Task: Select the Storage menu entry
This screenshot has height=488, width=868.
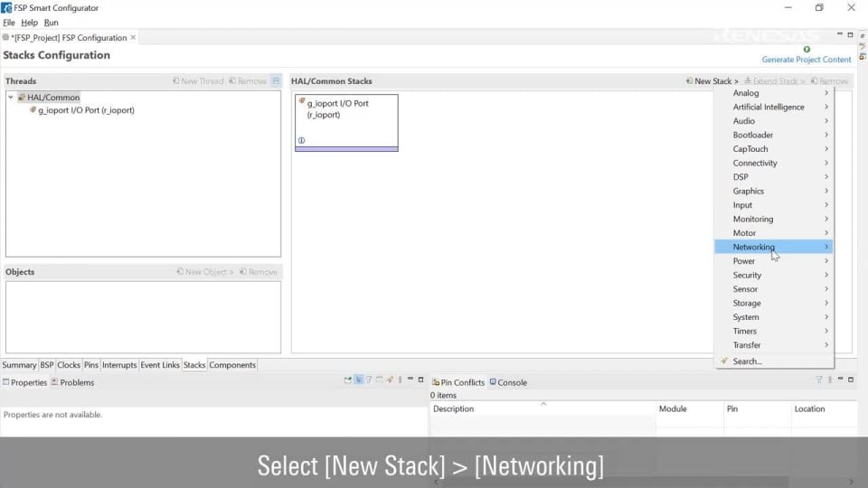Action: click(x=774, y=304)
